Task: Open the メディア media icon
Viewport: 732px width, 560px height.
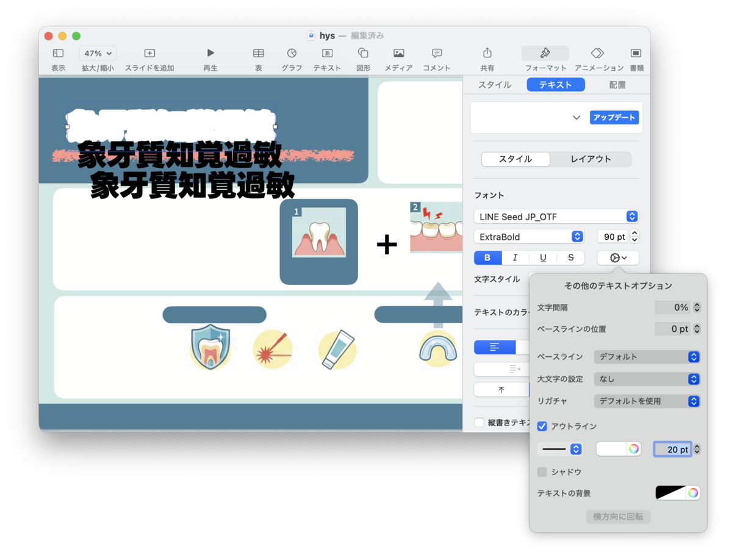Action: click(398, 54)
